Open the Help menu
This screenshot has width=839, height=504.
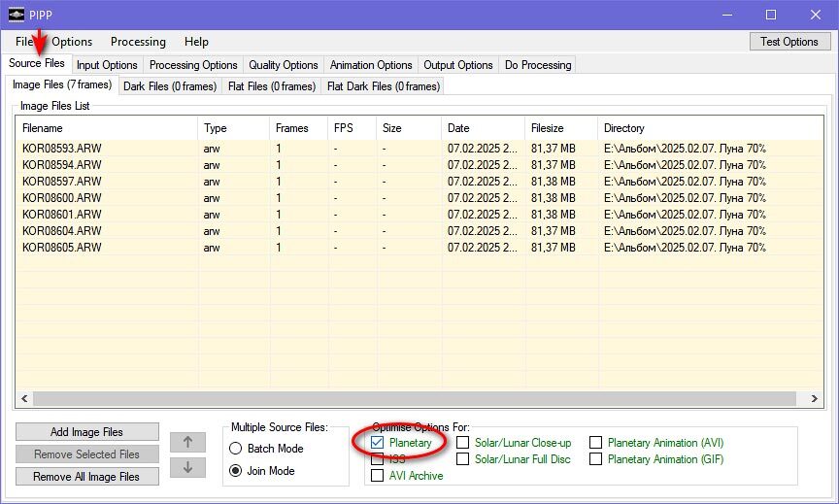coord(196,42)
